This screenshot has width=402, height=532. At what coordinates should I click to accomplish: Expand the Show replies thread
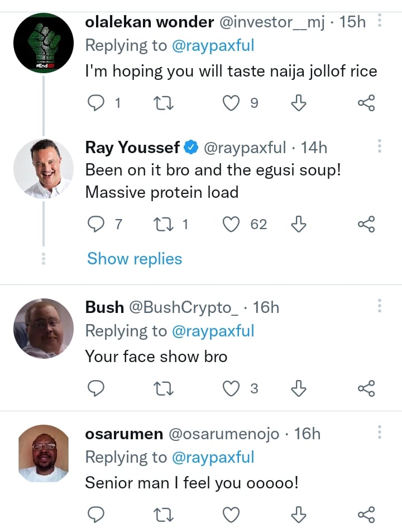click(135, 259)
